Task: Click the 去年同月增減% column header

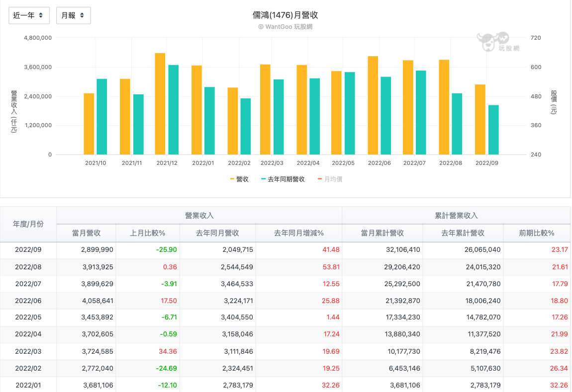Action: click(x=299, y=233)
